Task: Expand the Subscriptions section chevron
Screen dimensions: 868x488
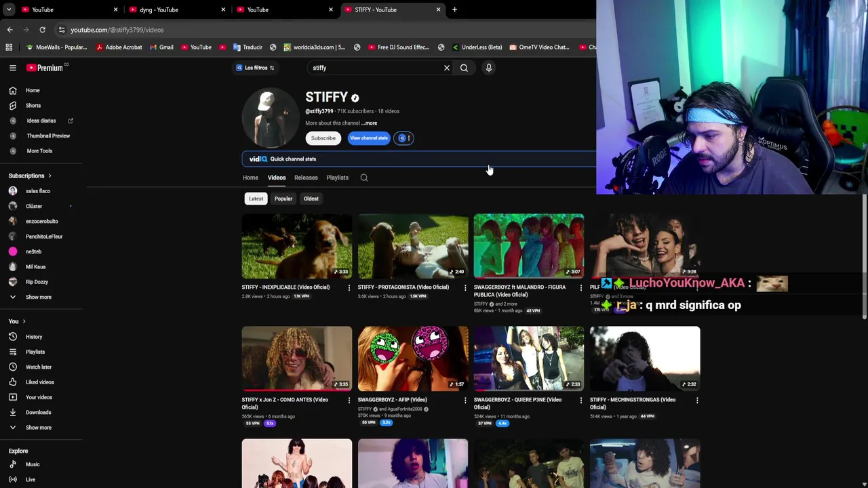Action: 50,176
